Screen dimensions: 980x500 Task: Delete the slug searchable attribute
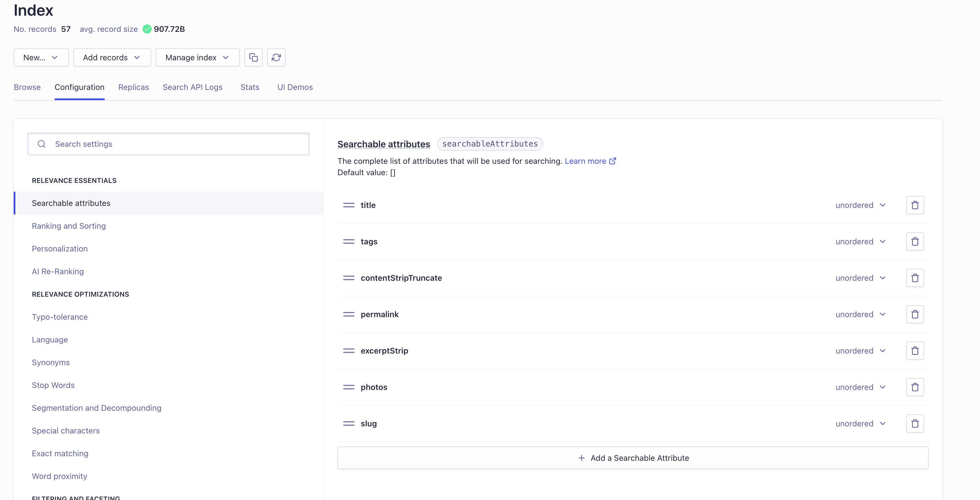tap(915, 423)
